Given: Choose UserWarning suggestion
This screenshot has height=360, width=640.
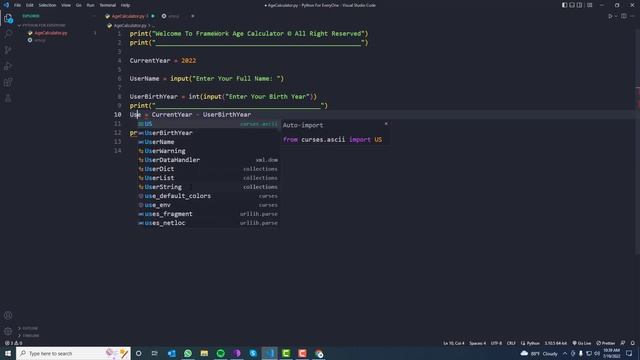Looking at the screenshot, I should [x=208, y=151].
